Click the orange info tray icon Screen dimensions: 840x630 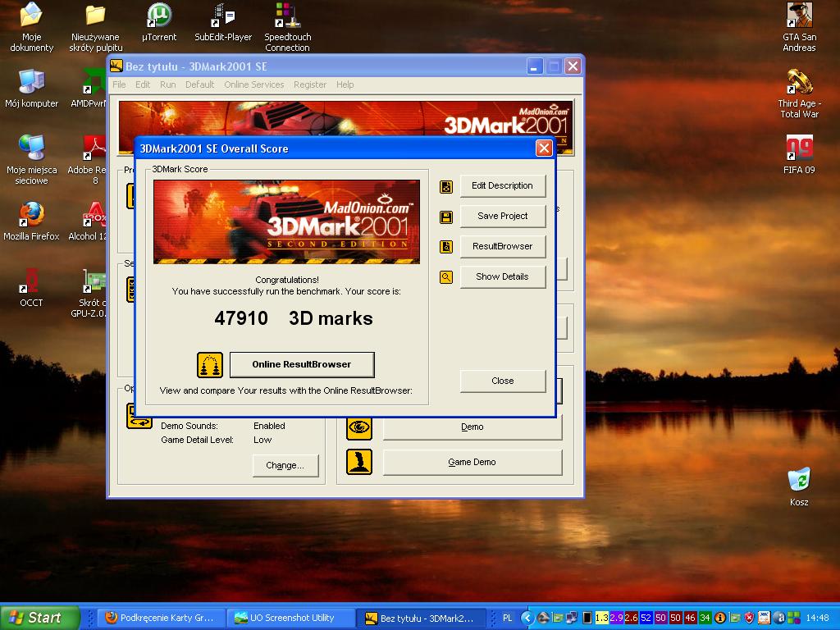coord(720,618)
